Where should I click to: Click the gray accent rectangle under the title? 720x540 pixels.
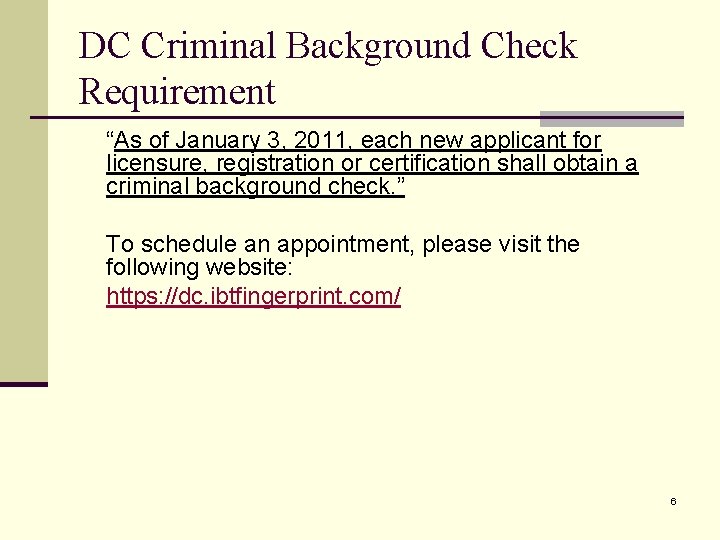pyautogui.click(x=612, y=119)
